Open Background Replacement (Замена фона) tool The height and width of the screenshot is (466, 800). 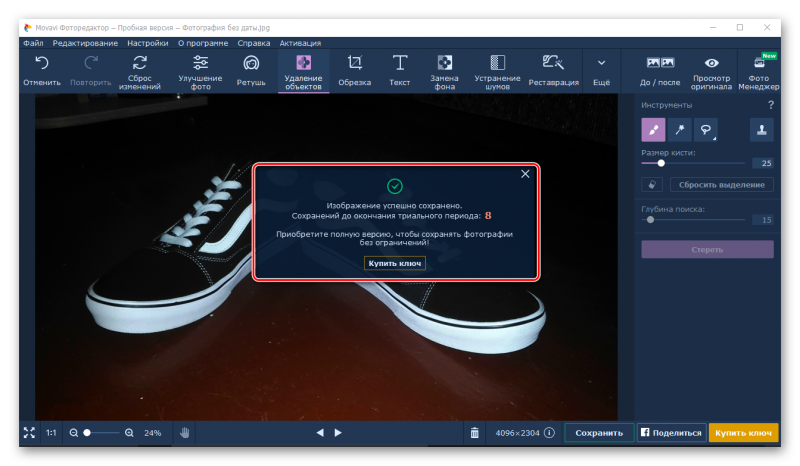[445, 69]
